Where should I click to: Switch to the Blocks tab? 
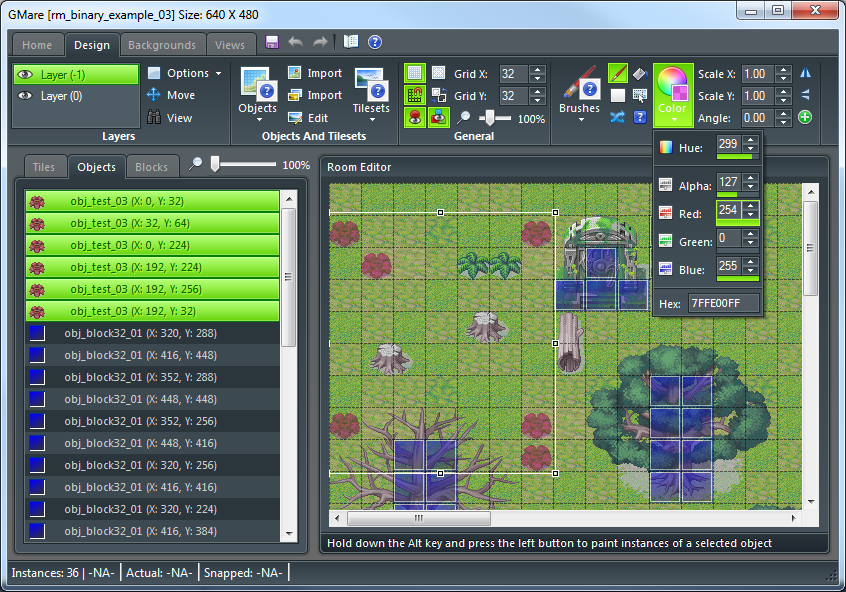[152, 167]
